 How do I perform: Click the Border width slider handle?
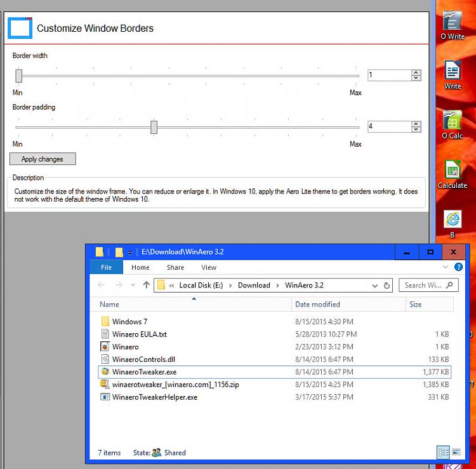(19, 76)
